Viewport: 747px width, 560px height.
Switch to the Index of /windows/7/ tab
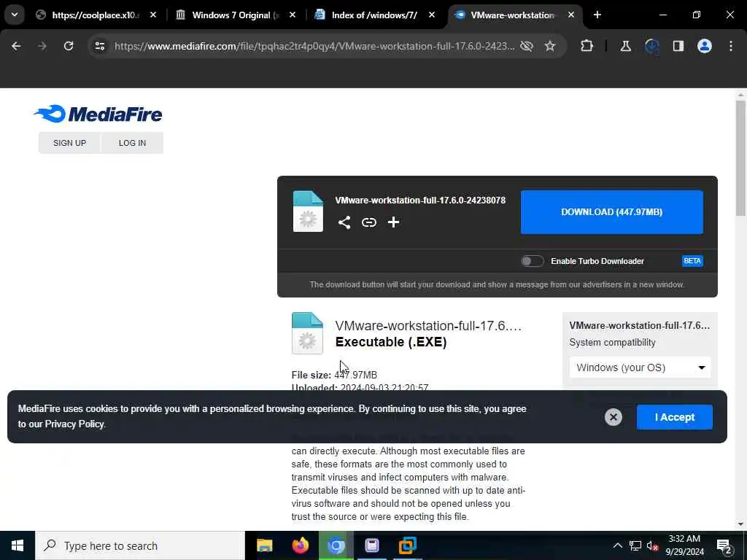374,15
